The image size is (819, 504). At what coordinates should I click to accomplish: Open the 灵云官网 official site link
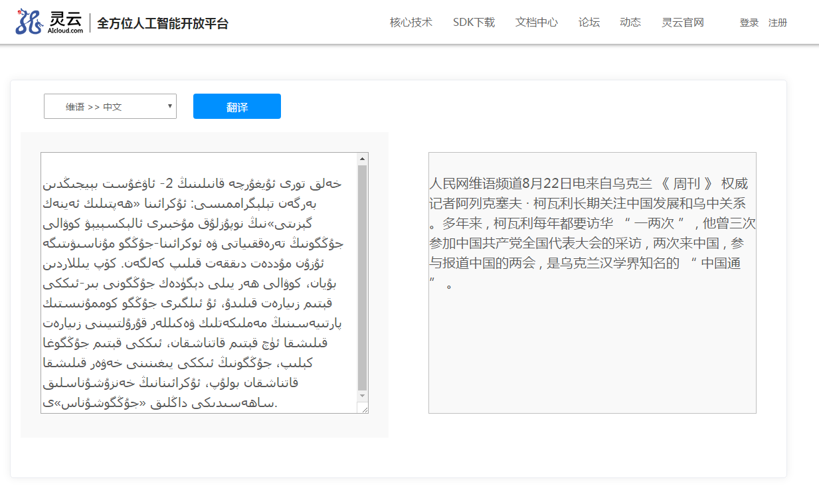[x=682, y=23]
